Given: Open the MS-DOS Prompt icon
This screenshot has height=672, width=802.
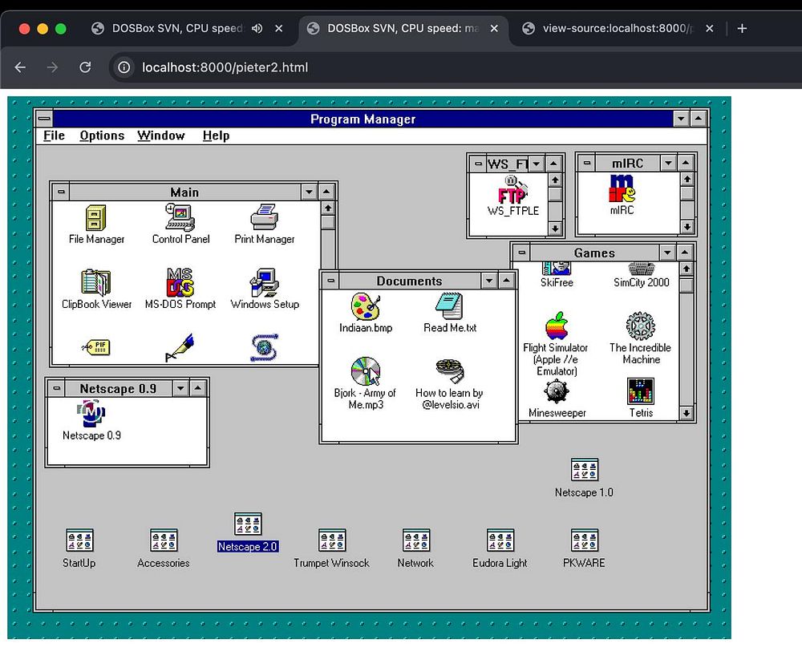Looking at the screenshot, I should point(180,282).
